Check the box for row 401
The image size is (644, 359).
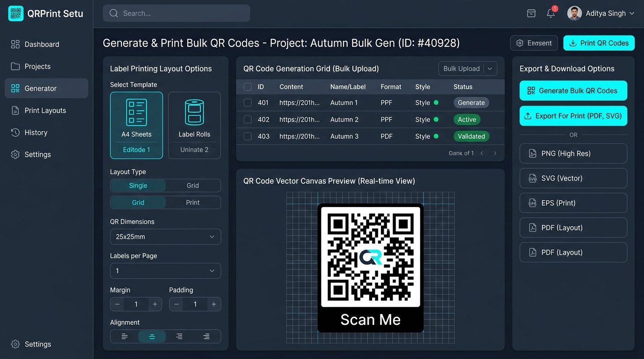(248, 102)
